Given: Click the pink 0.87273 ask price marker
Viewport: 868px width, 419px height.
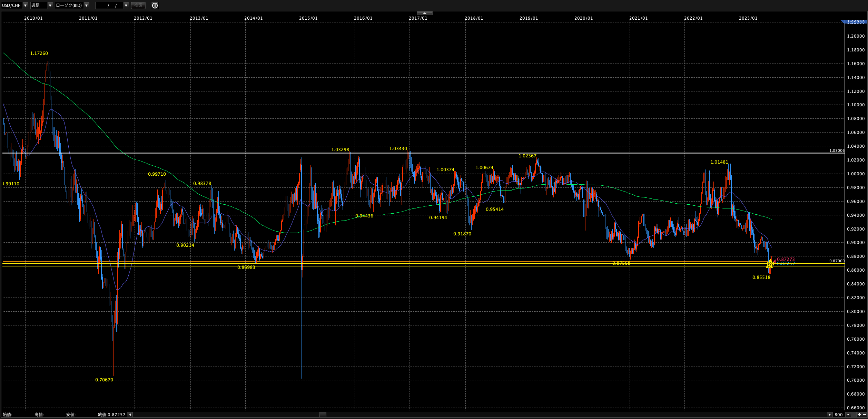Looking at the screenshot, I should pos(786,259).
